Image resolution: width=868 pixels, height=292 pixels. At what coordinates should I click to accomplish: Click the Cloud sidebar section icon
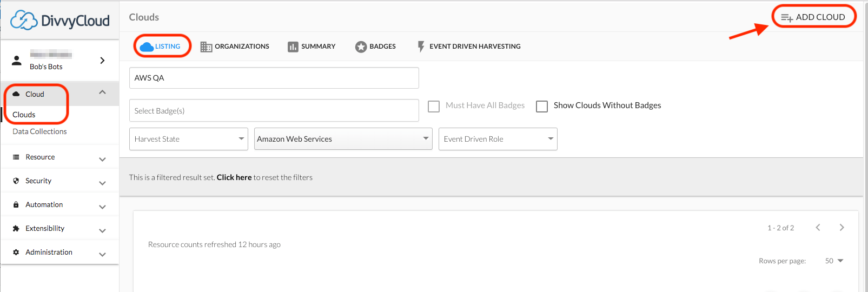pos(16,94)
